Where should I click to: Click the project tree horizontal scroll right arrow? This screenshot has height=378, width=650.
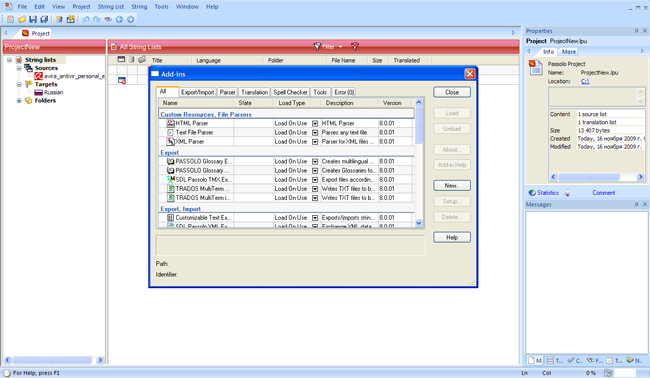100,360
